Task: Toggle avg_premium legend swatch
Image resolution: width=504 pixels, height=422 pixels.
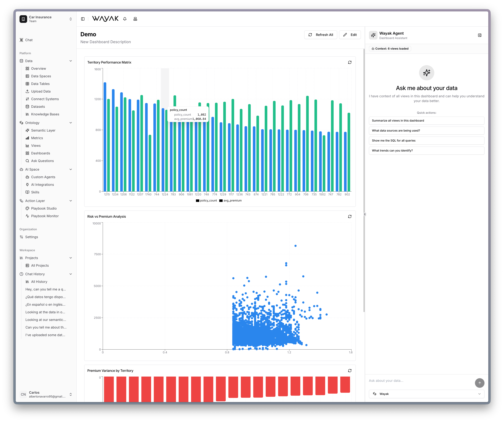Action: pyautogui.click(x=221, y=201)
